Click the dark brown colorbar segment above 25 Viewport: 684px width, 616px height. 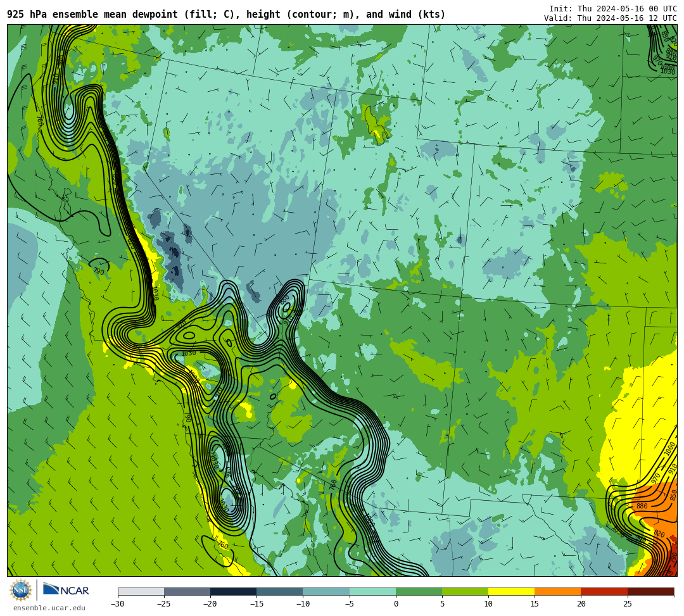pyautogui.click(x=651, y=591)
